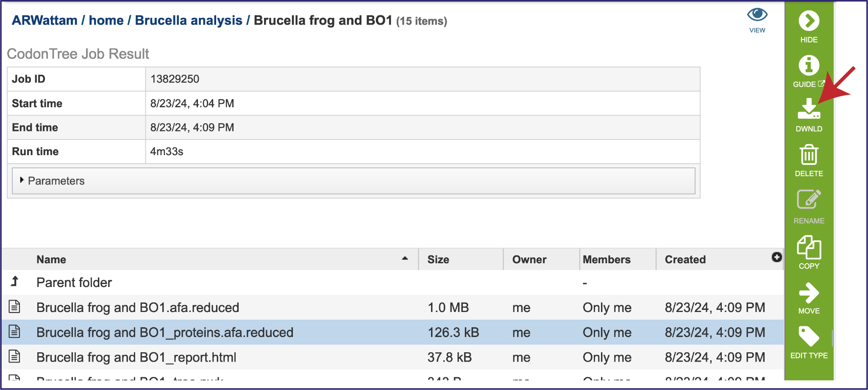Sort files by Created column header
The height and width of the screenshot is (390, 868).
[685, 259]
